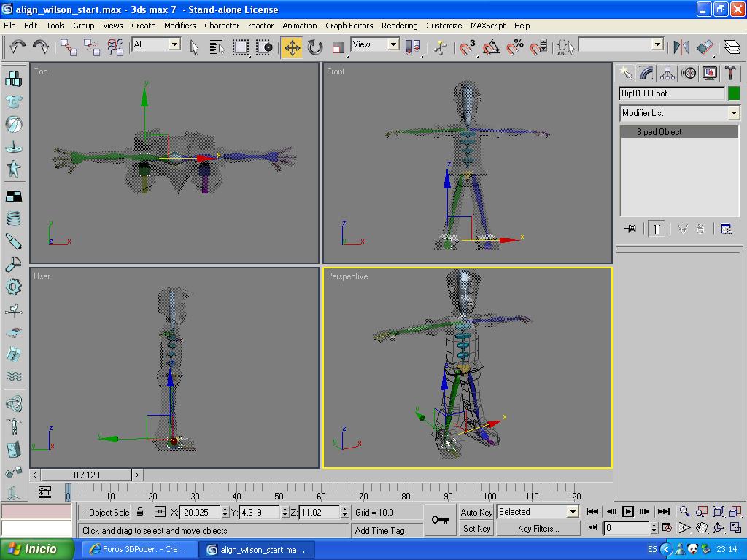Open the Character menu
This screenshot has height=560, width=747.
(222, 26)
